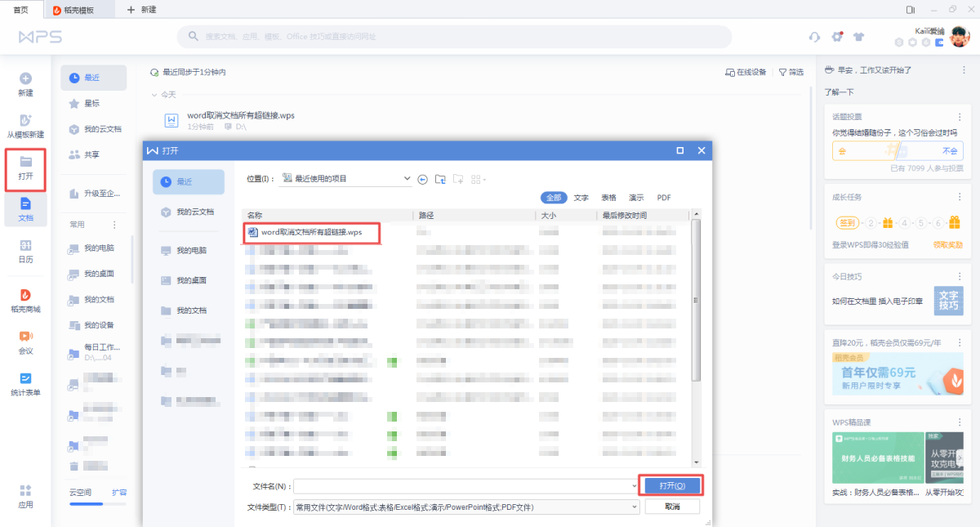Click the customer service headset icon
This screenshot has width=980, height=527.
(x=814, y=37)
